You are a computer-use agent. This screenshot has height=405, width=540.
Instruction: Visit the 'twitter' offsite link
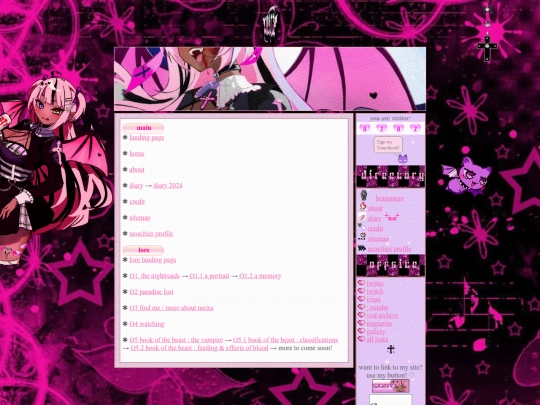tap(375, 283)
